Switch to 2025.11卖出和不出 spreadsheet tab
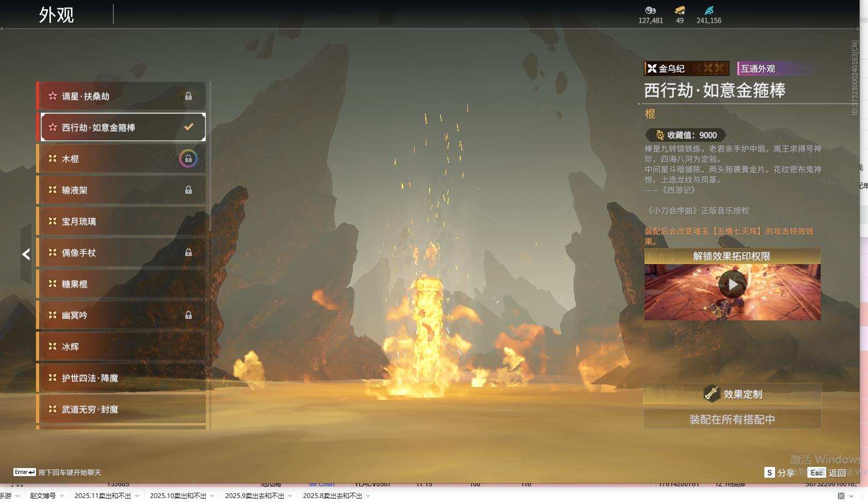This screenshot has width=868, height=504. [x=103, y=495]
